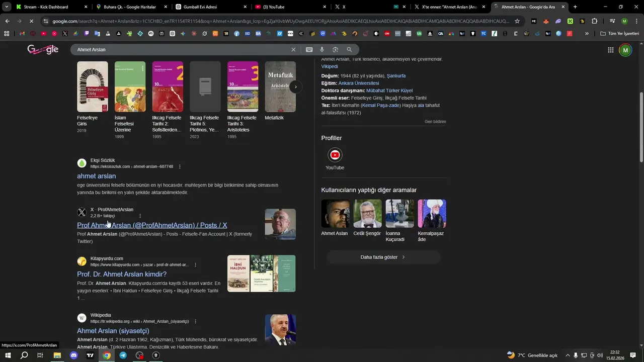
Task: Select İslam Felsefesi Üzerine book cover
Action: pyautogui.click(x=130, y=86)
